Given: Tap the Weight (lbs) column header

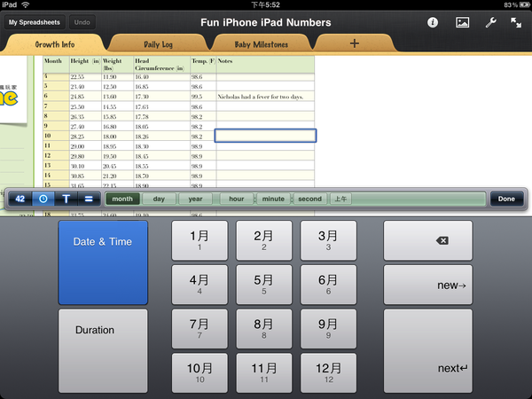Looking at the screenshot, I should point(117,65).
